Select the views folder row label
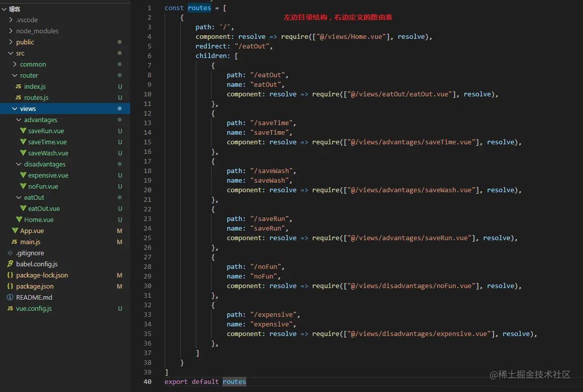Screen dimensions: 583x392 pyautogui.click(x=28, y=108)
